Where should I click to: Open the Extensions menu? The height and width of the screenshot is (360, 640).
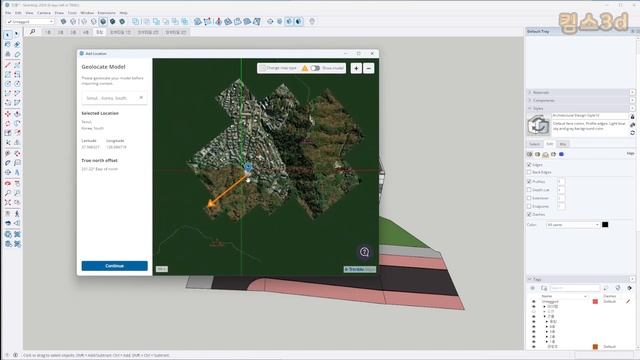coord(106,13)
